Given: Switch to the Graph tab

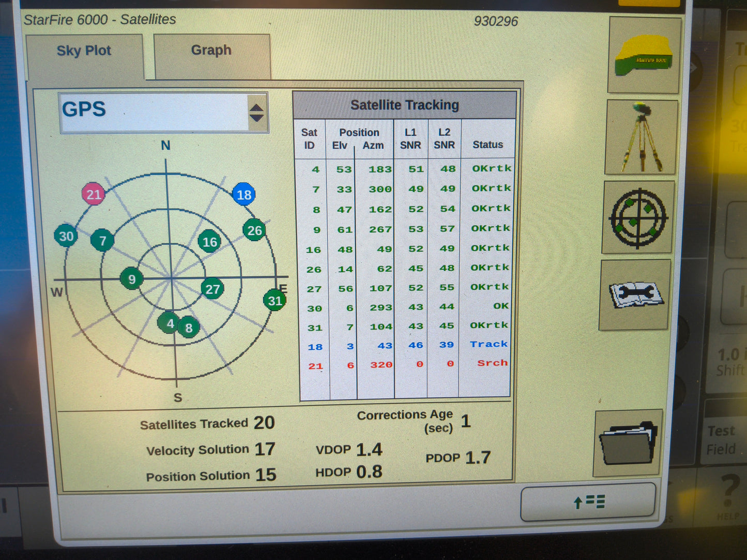Looking at the screenshot, I should (211, 50).
